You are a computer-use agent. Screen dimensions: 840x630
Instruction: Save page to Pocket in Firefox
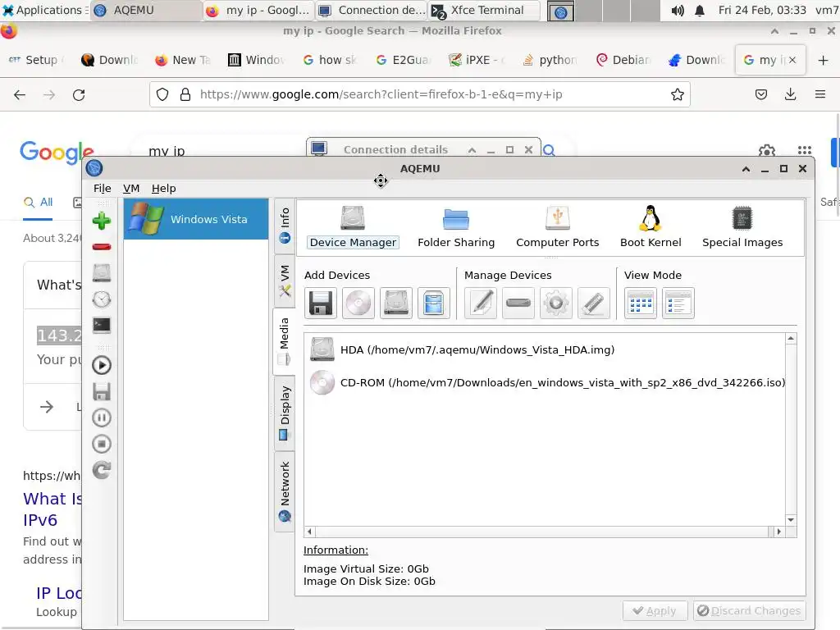pyautogui.click(x=760, y=95)
